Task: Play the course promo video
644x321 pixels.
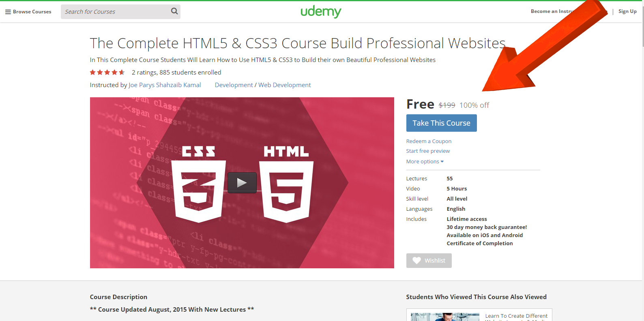Action: click(242, 183)
